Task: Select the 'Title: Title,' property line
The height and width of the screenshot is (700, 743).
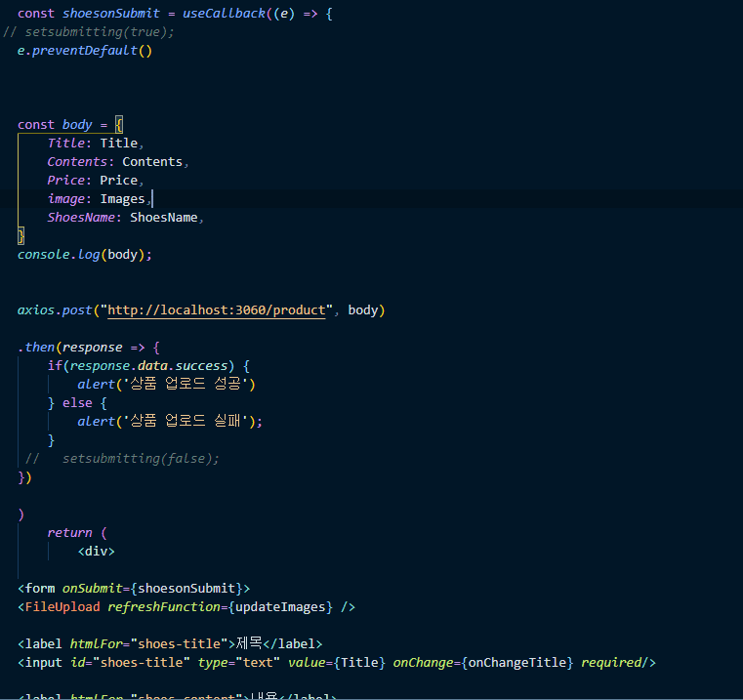Action: point(96,144)
